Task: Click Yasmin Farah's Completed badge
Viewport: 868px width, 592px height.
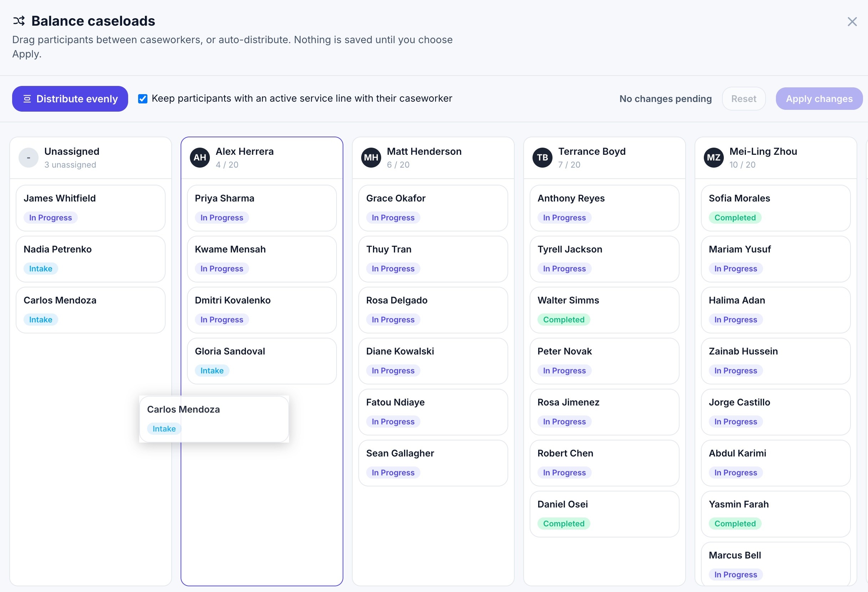Action: point(735,523)
